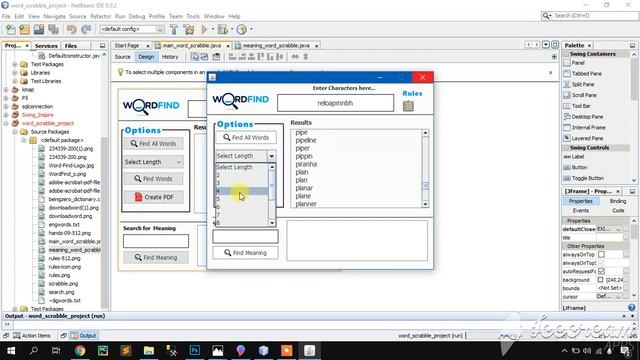Switch to the Source view
This screenshot has width=640, height=360.
pos(122,57)
